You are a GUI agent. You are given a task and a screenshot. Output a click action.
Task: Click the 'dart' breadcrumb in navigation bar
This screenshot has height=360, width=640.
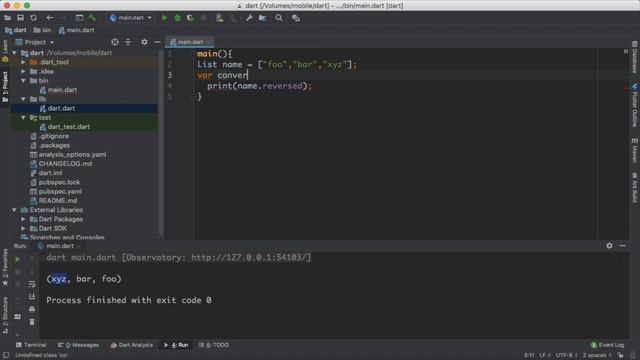tap(16, 30)
